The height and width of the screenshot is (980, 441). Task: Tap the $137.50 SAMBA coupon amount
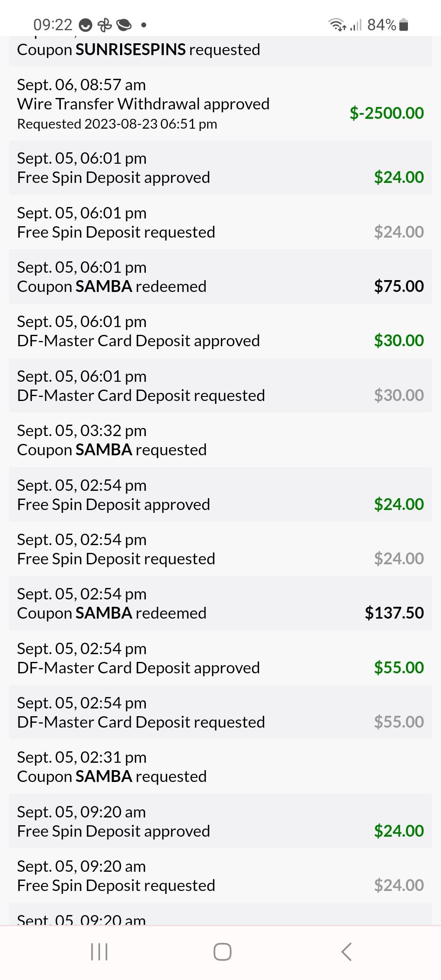pos(394,613)
